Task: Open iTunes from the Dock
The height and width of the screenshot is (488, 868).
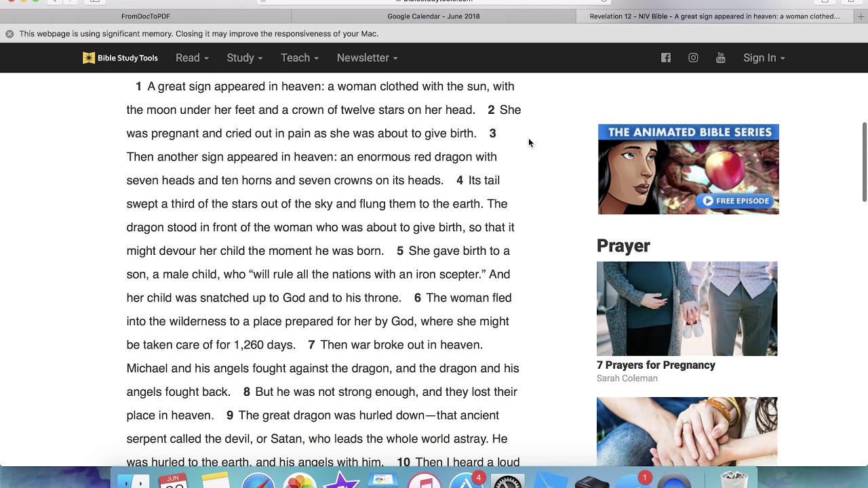Action: point(425,480)
